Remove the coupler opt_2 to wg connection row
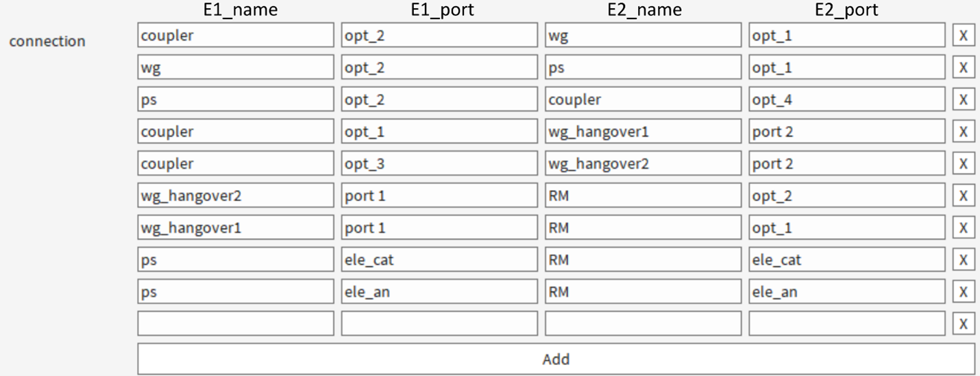 964,36
